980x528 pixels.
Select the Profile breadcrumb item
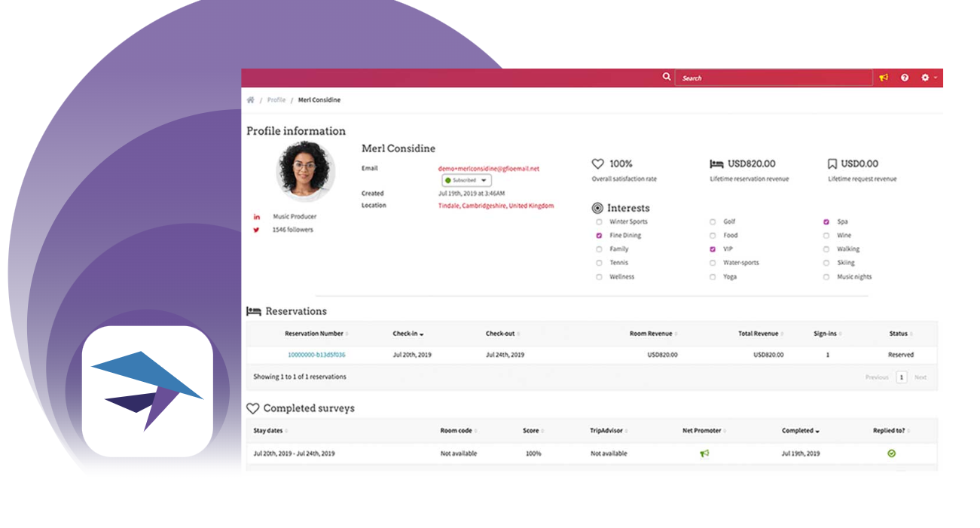(x=276, y=99)
